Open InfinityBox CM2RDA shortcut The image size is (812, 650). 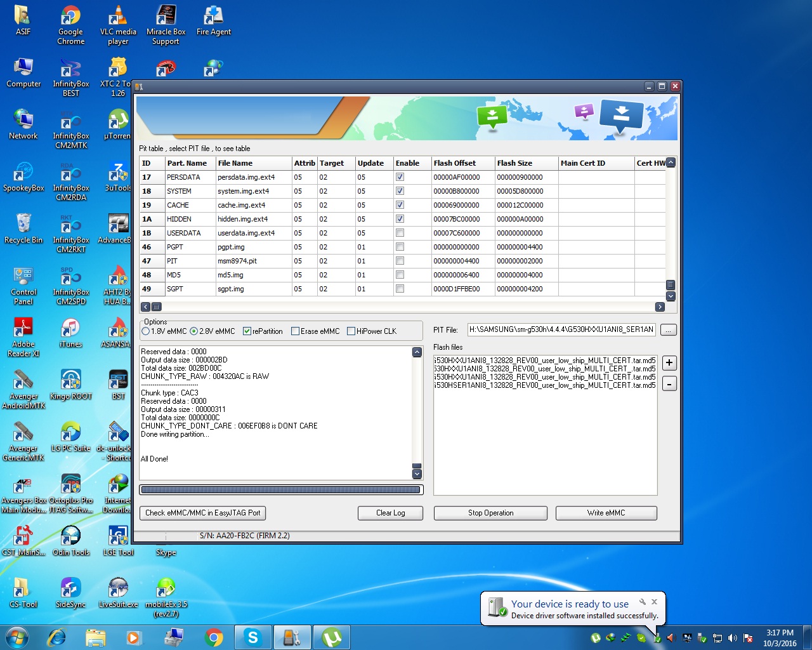click(70, 182)
